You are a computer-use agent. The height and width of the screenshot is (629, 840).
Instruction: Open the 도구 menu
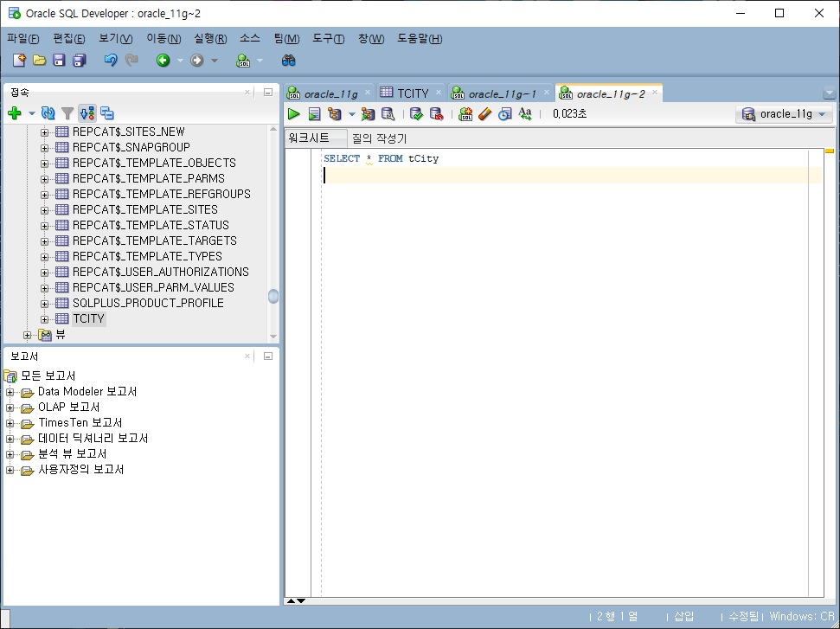pyautogui.click(x=329, y=39)
